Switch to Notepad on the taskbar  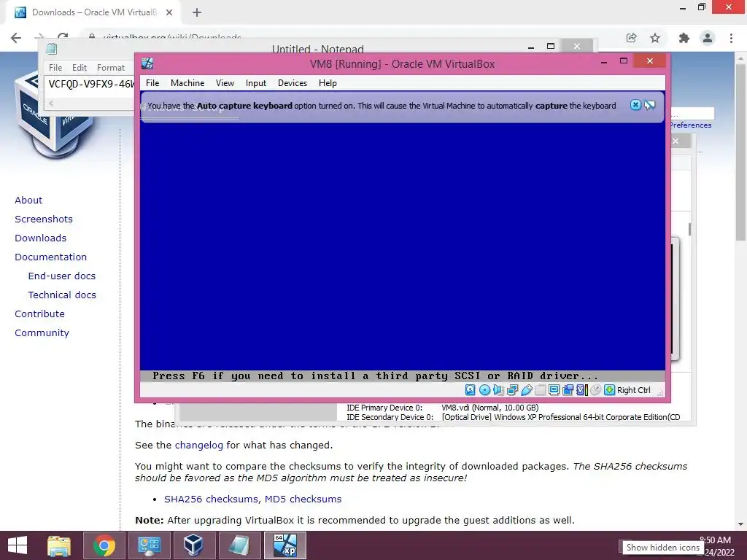point(239,545)
